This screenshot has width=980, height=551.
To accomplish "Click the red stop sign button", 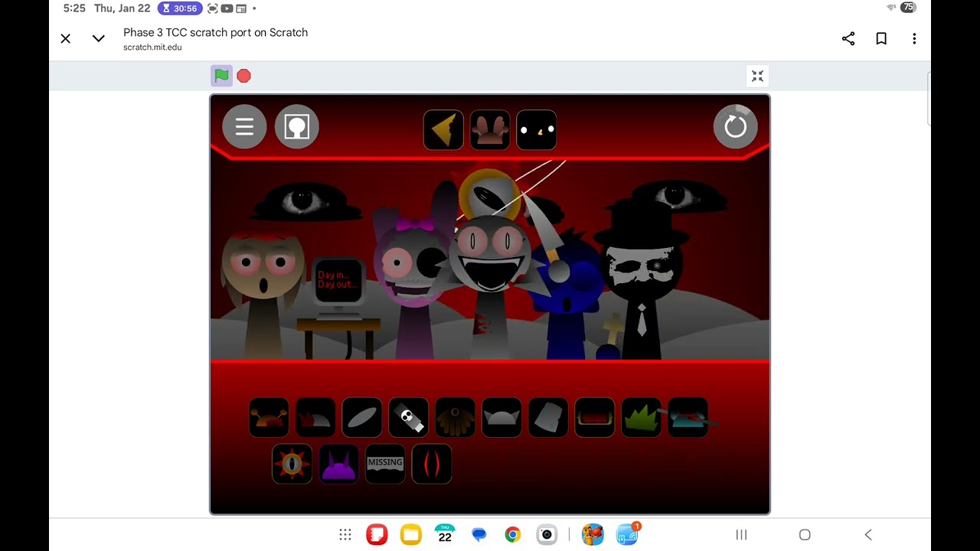I will [x=243, y=76].
